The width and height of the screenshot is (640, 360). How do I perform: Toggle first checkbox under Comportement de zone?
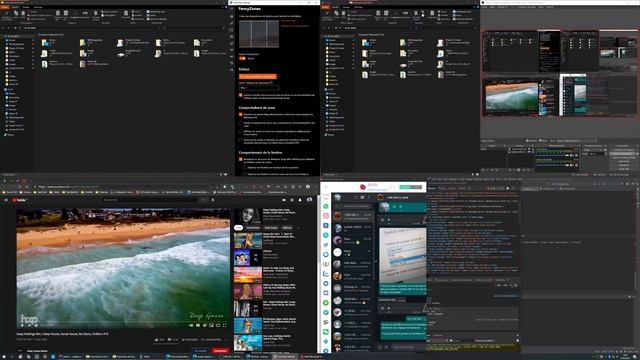point(240,115)
